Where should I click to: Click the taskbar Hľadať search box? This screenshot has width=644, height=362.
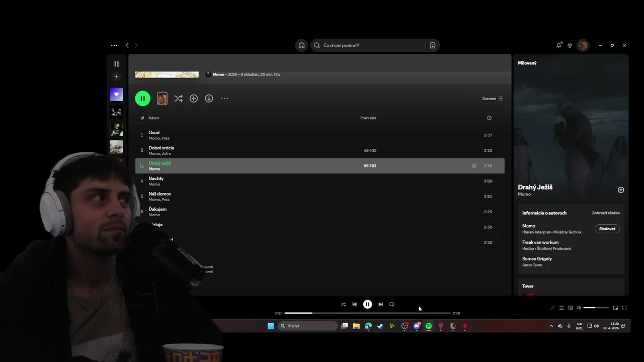308,326
